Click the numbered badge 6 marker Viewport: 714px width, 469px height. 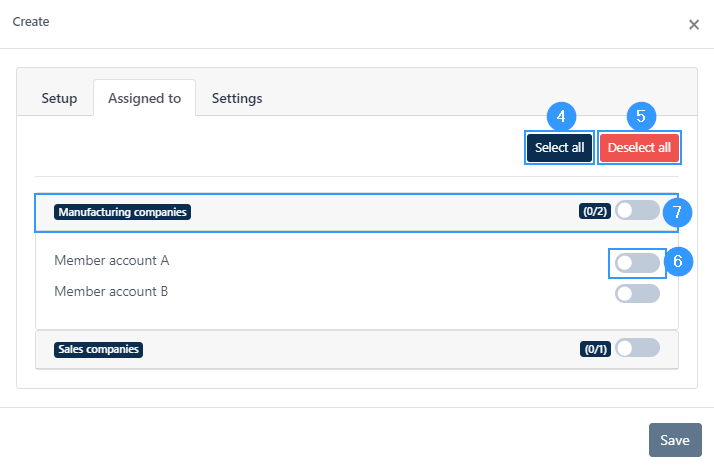pyautogui.click(x=678, y=261)
